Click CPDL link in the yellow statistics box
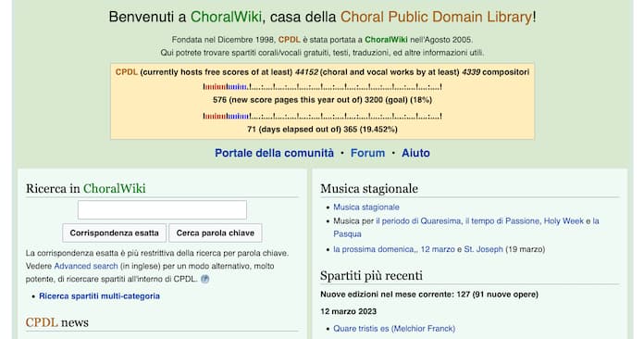This screenshot has height=339, width=644. tap(127, 72)
